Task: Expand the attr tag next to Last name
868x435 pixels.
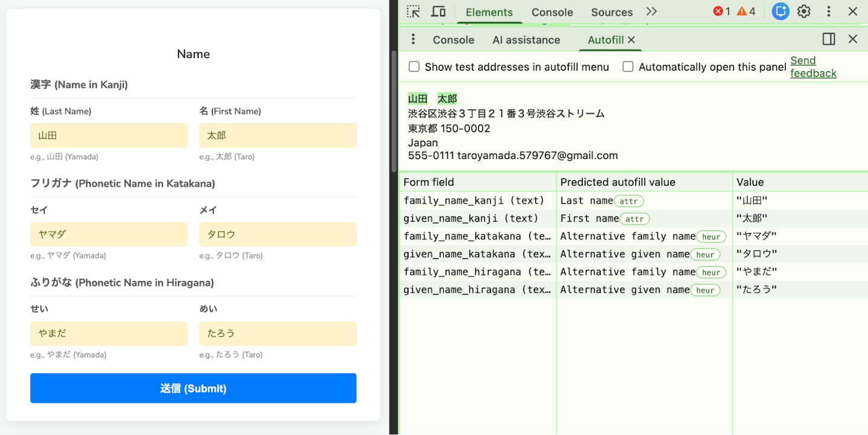Action: tap(629, 200)
